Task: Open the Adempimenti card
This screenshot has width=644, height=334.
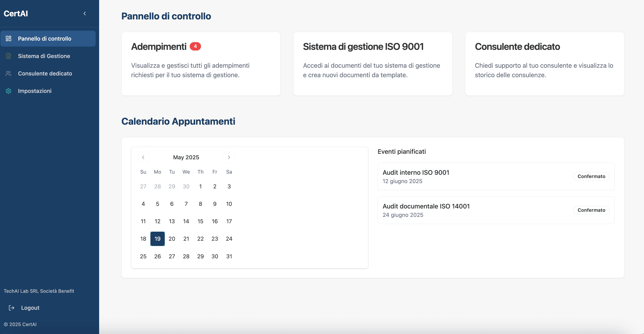Action: point(201,64)
